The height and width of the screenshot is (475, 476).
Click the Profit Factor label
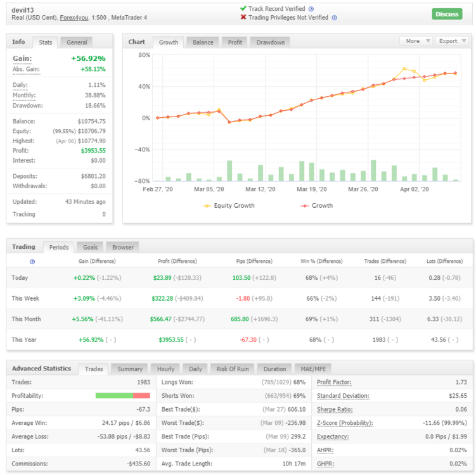[x=334, y=382]
